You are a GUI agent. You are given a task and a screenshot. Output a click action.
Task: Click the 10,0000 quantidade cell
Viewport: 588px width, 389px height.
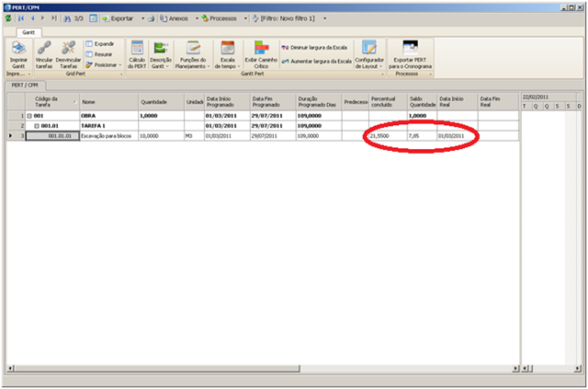coord(162,136)
